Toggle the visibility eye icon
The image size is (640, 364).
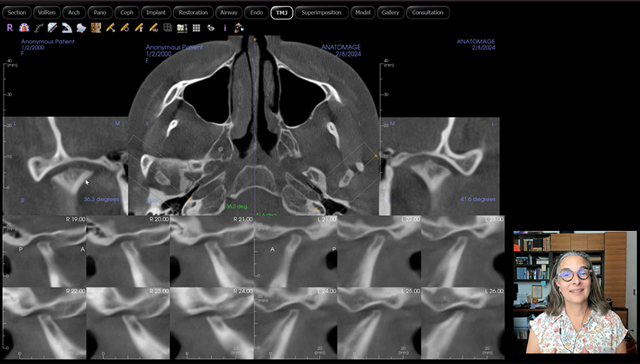pos(211,28)
